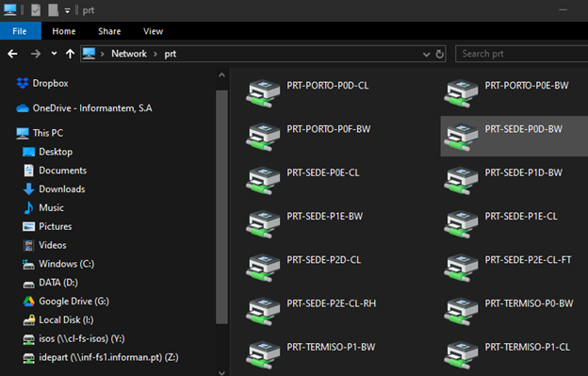Click the PRT-TERMISO-P1-BW printer icon
Viewport: 588px width, 376px height.
click(x=263, y=354)
